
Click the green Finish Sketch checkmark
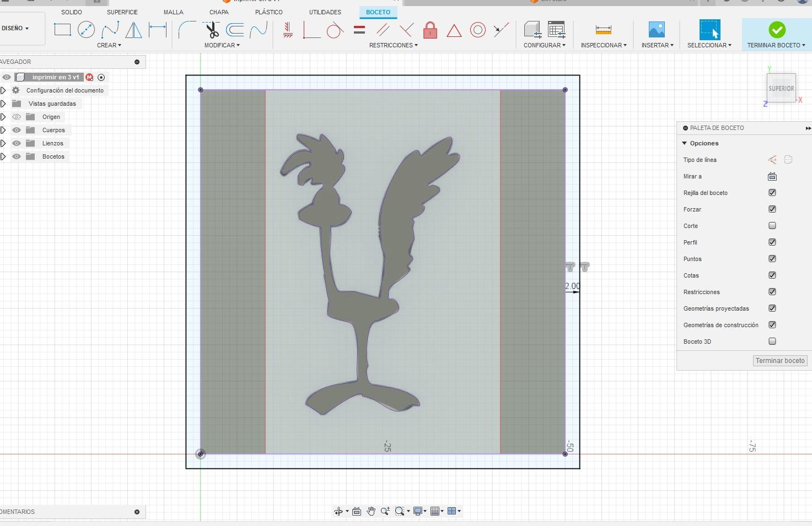(x=777, y=30)
